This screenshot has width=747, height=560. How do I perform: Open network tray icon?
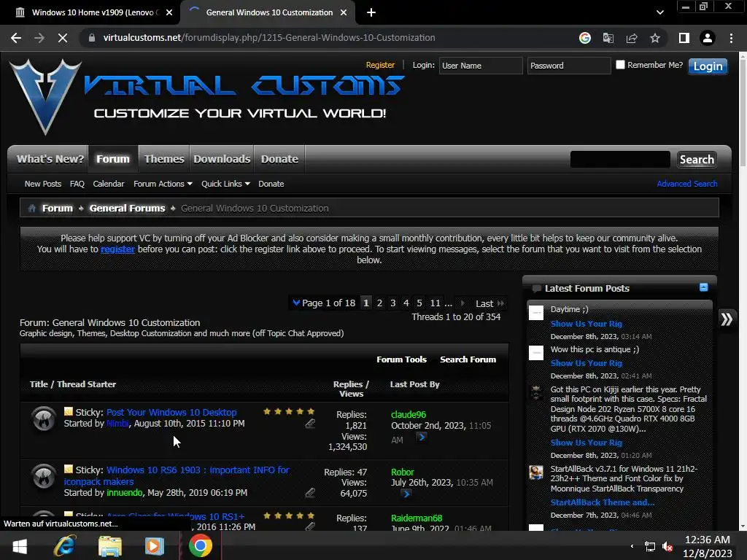tap(650, 546)
